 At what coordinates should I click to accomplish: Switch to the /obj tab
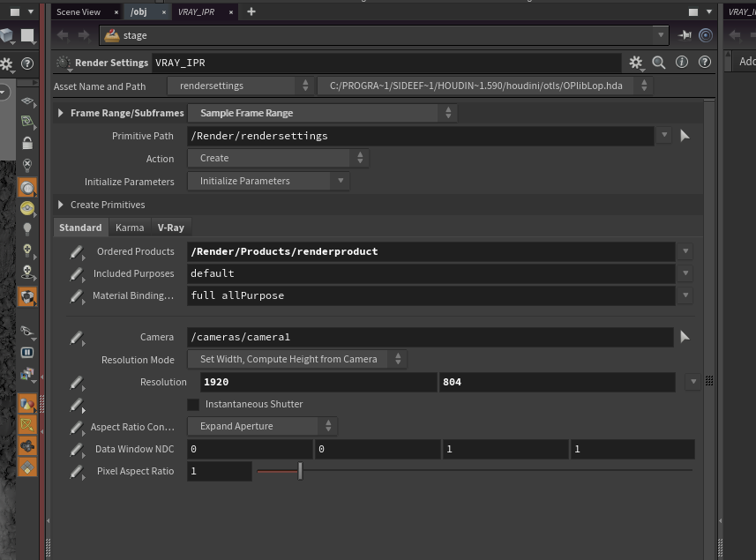[138, 12]
